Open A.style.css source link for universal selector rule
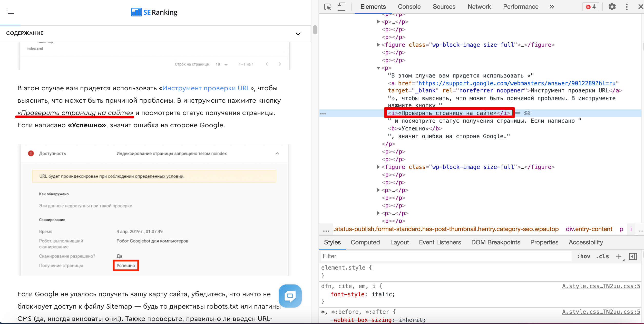644x324 pixels. coord(601,312)
